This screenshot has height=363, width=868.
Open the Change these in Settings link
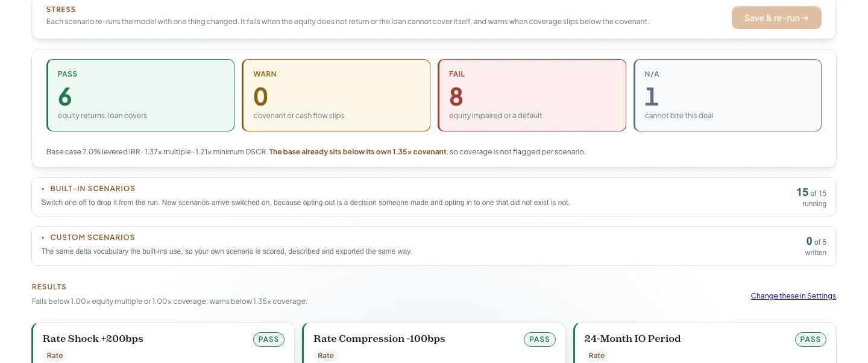793,296
